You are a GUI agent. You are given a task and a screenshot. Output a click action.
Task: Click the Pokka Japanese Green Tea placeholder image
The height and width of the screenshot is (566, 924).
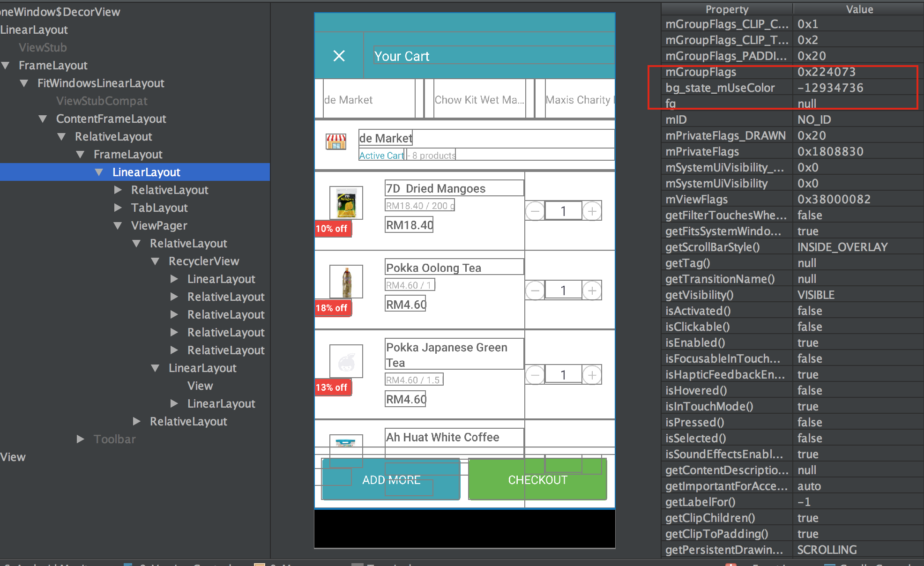346,361
